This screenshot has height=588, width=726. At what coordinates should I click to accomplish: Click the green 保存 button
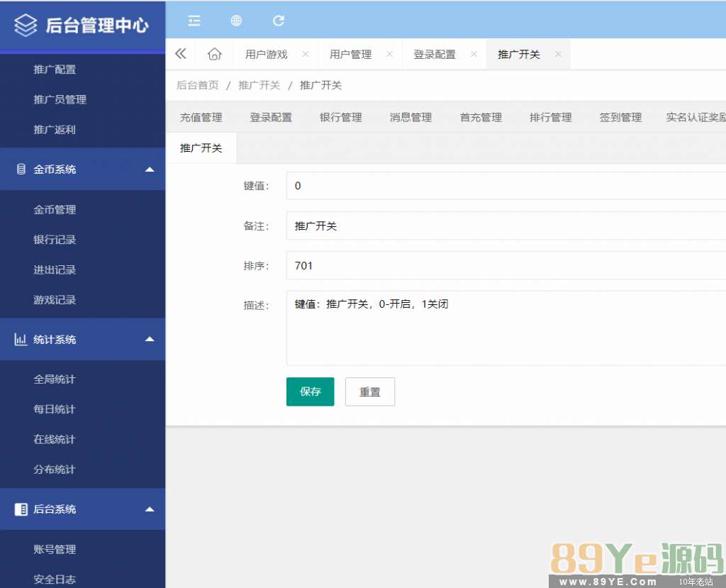coord(310,392)
